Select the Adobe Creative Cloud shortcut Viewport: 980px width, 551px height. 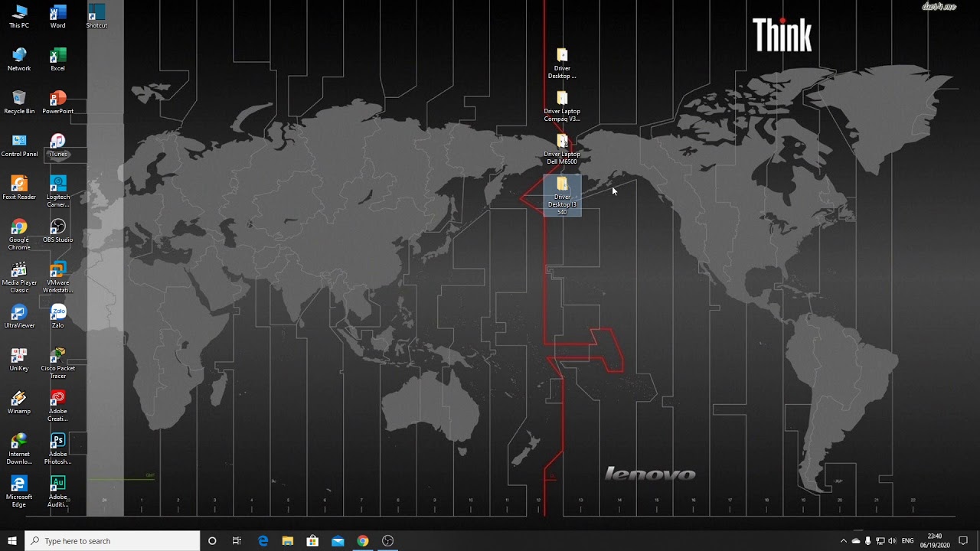[x=57, y=406]
